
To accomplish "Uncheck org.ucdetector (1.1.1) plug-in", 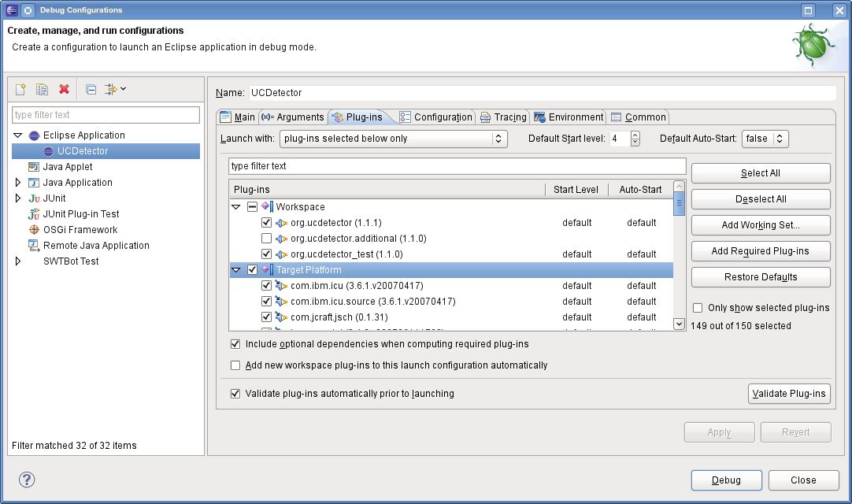I will pos(266,222).
